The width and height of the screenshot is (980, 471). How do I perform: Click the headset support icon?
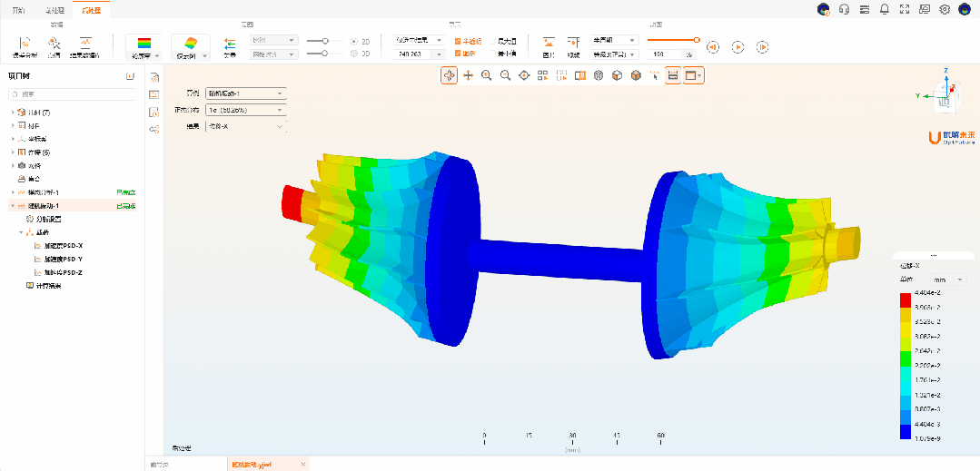click(x=844, y=9)
